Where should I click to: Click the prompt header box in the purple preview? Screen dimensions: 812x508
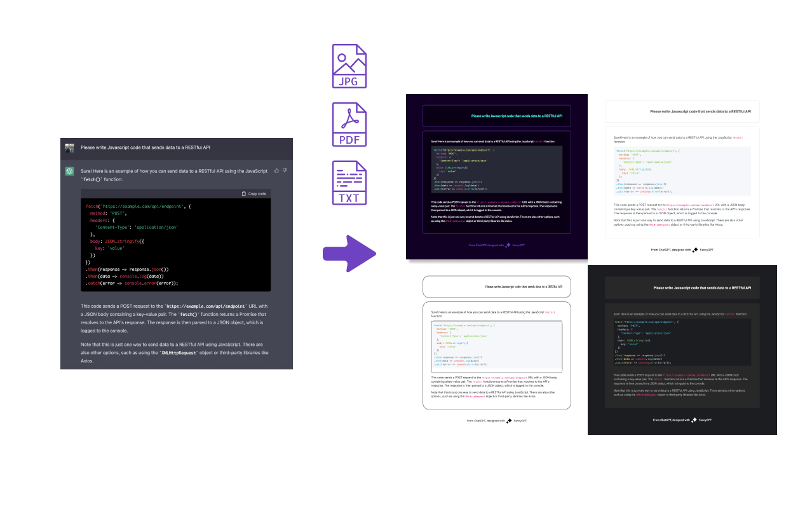pos(496,116)
